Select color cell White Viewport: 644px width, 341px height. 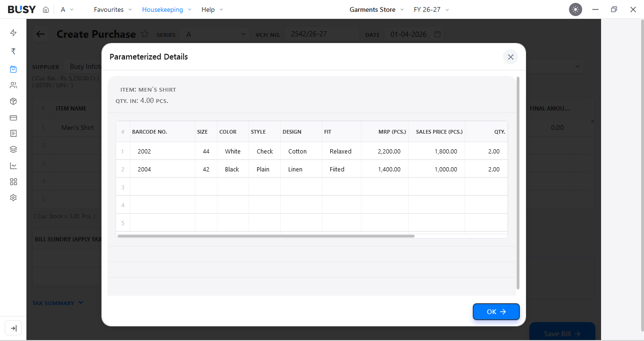(233, 152)
